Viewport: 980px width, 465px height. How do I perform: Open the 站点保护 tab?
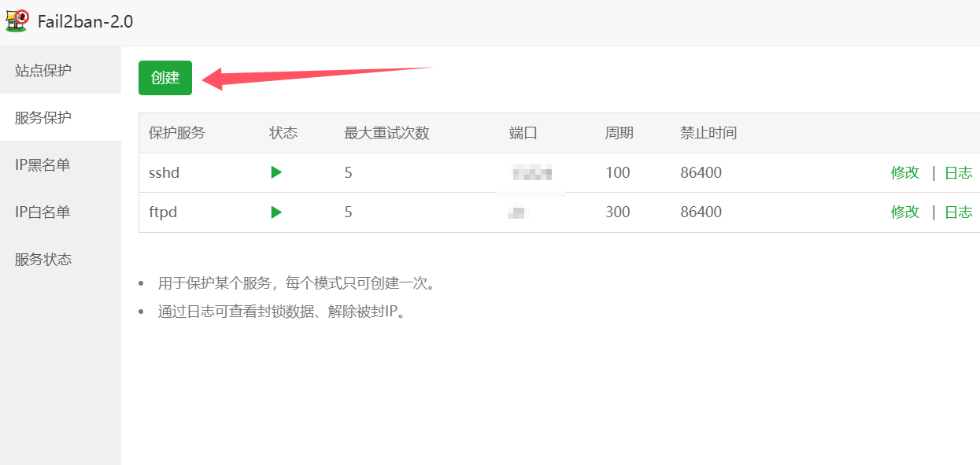point(61,70)
